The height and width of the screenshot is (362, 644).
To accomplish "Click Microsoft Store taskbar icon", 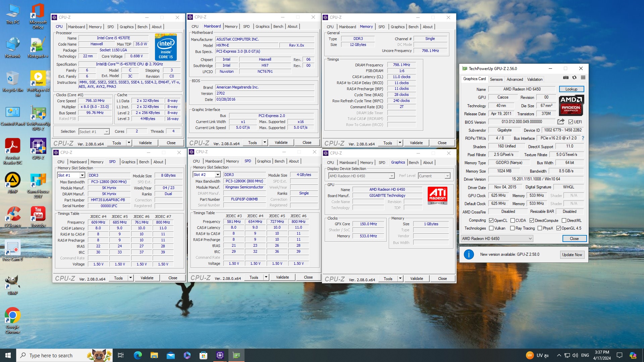I will [203, 355].
